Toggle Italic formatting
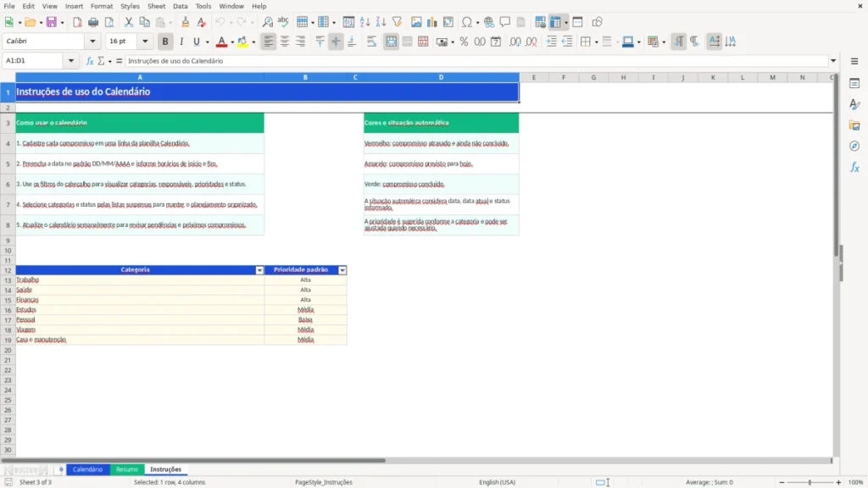This screenshot has height=488, width=868. 181,42
